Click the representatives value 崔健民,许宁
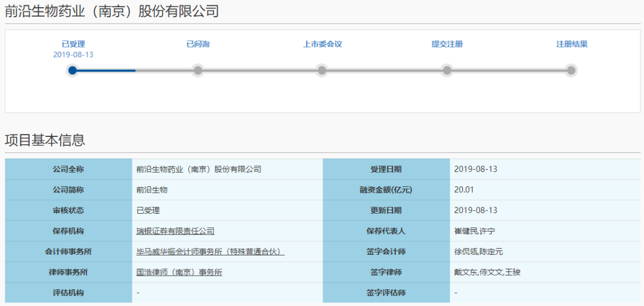 pos(475,232)
